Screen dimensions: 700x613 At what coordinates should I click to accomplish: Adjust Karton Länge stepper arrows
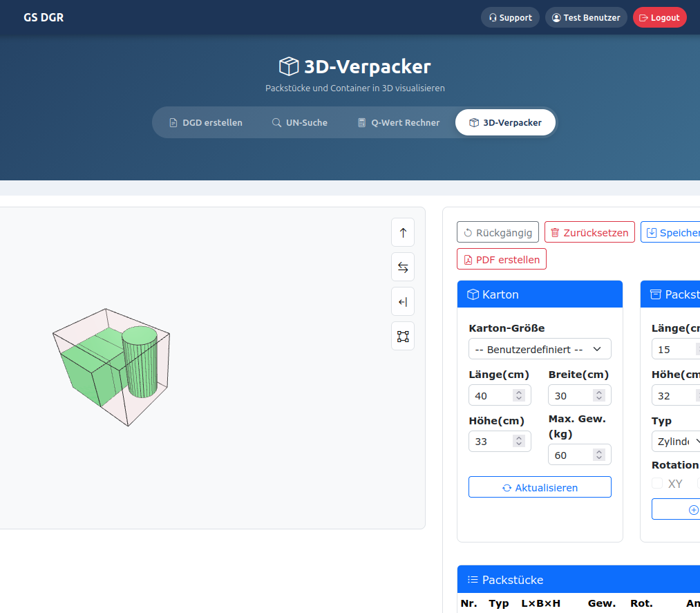(x=519, y=395)
